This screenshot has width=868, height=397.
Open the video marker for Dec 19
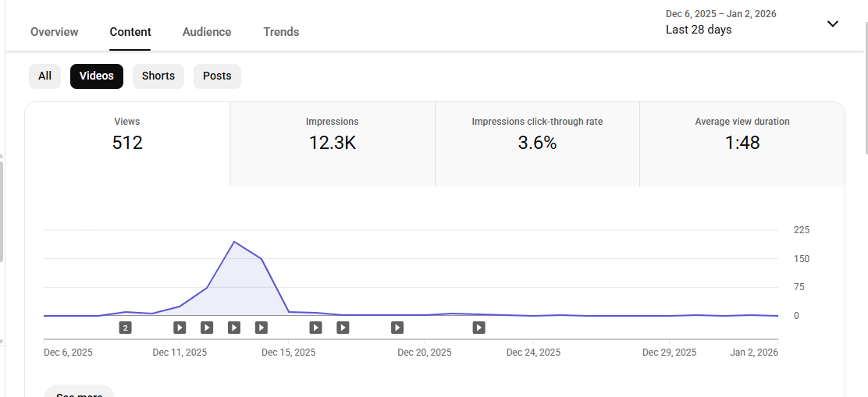397,328
